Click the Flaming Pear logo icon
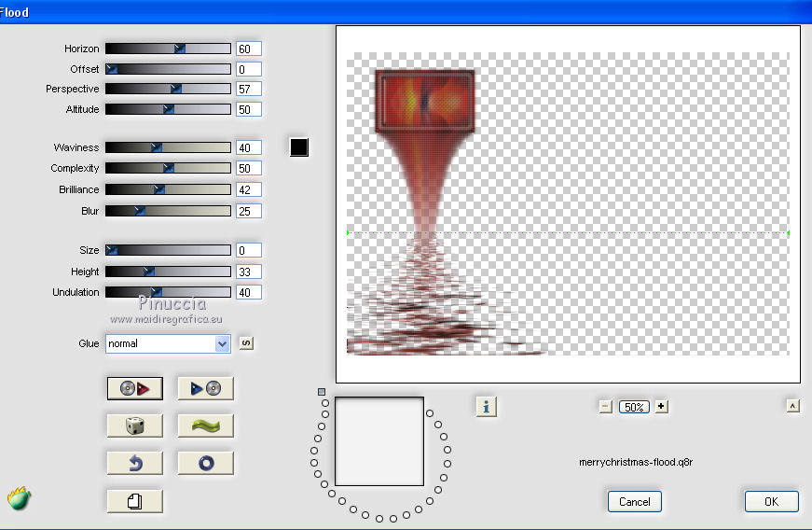The width and height of the screenshot is (812, 530). (20, 498)
